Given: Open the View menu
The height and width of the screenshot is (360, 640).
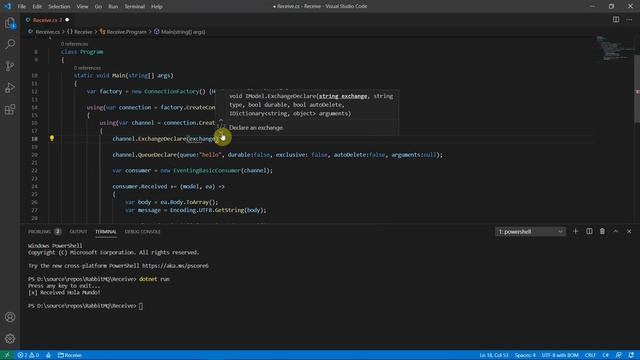Looking at the screenshot, I should 82,7.
